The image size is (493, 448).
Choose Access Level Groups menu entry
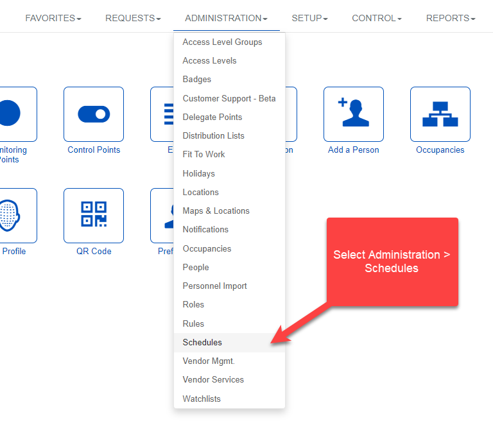pyautogui.click(x=222, y=42)
